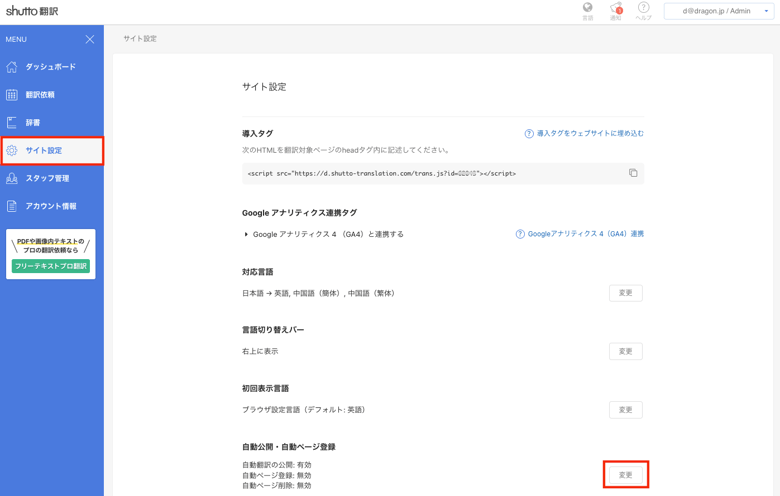This screenshot has width=780, height=496.
Task: Expand Google アナリティクス 4 (GA4) と連携する
Action: (324, 234)
